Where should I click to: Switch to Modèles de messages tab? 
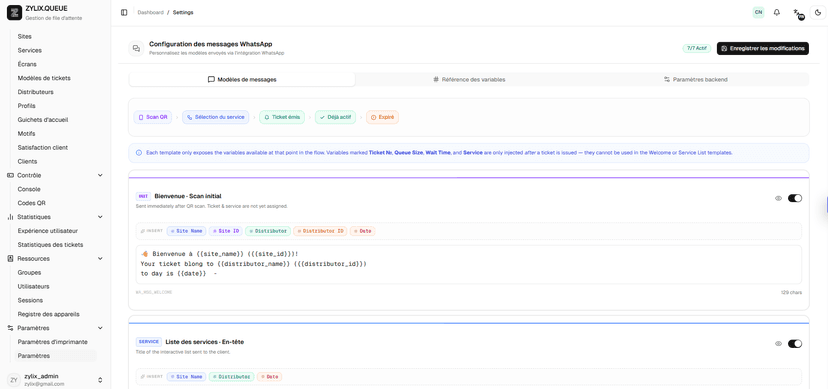pos(242,80)
